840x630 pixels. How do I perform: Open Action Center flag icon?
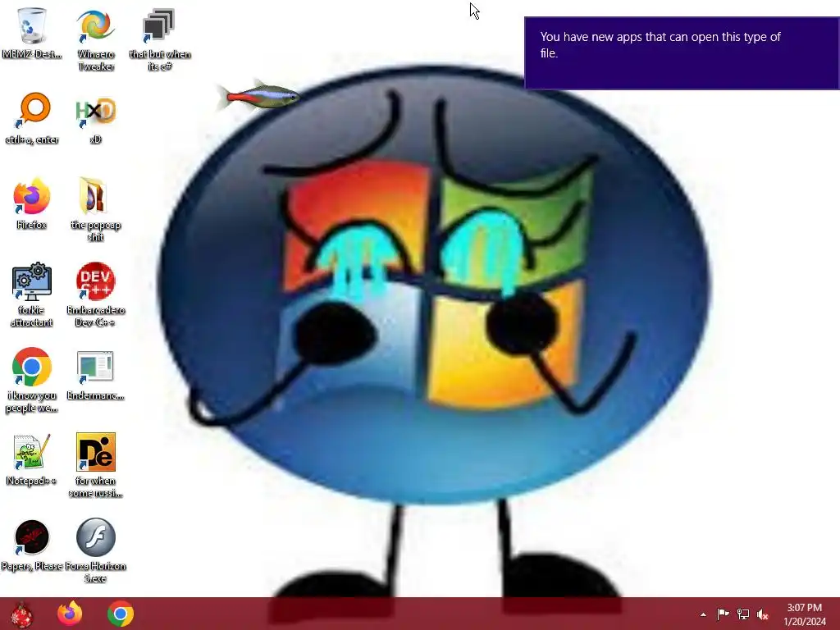pyautogui.click(x=723, y=614)
